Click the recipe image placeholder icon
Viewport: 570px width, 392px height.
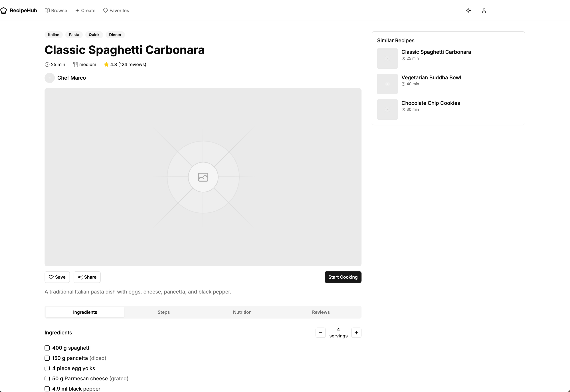203,177
